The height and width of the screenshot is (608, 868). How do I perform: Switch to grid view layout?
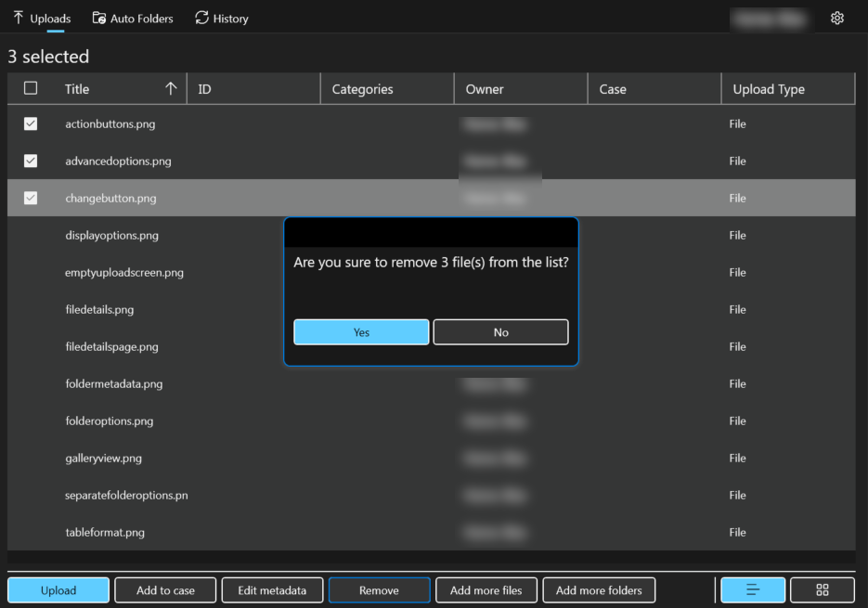tap(822, 589)
